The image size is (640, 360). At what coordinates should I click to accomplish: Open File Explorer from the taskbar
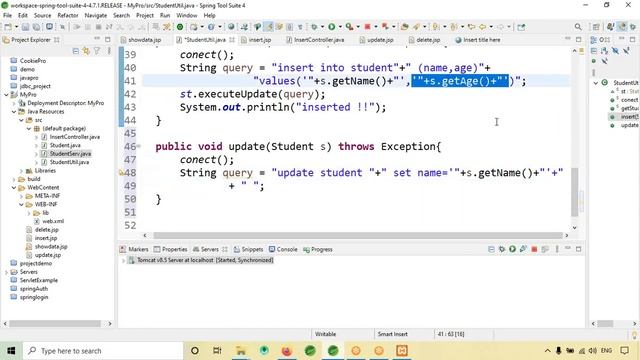tap(241, 351)
